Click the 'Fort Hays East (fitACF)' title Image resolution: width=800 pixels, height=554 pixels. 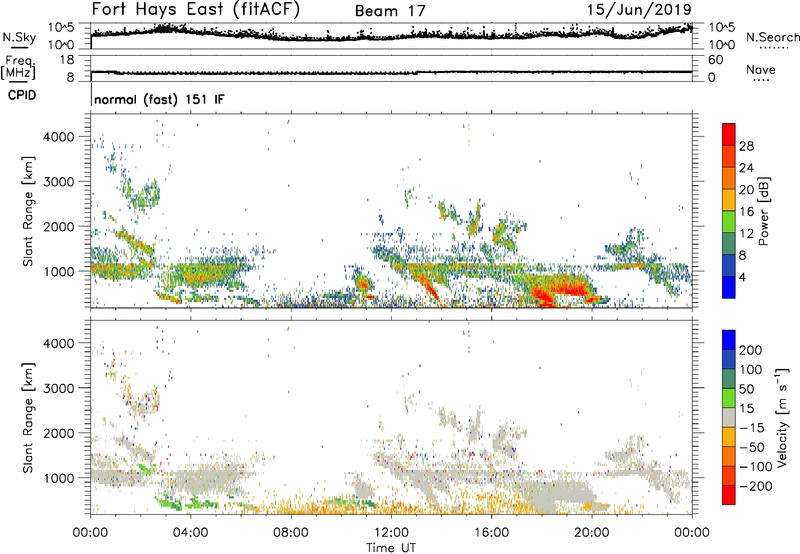[x=195, y=9]
